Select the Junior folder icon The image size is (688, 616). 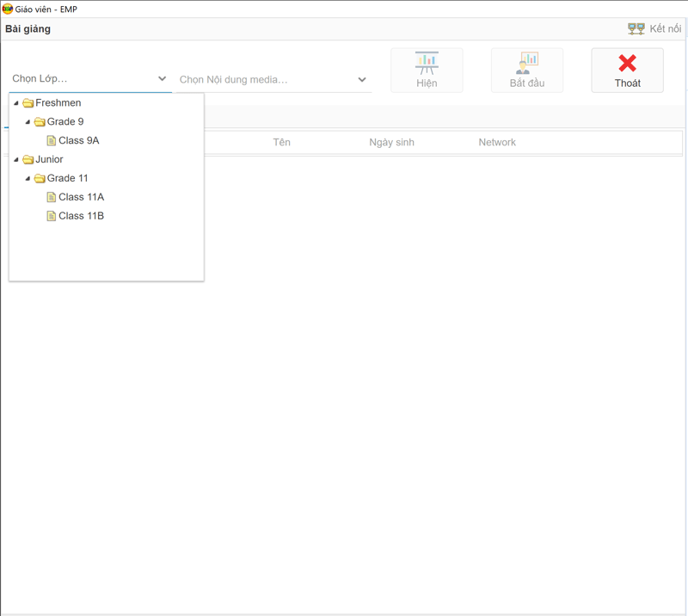pos(28,160)
